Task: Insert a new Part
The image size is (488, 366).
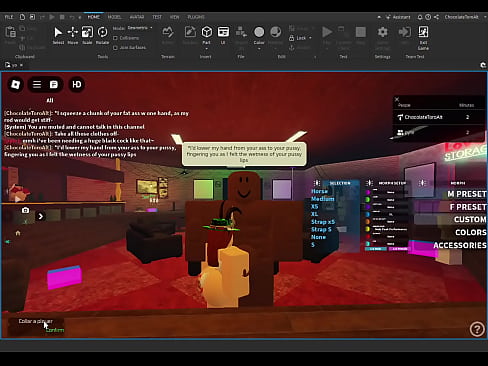Action: click(207, 35)
